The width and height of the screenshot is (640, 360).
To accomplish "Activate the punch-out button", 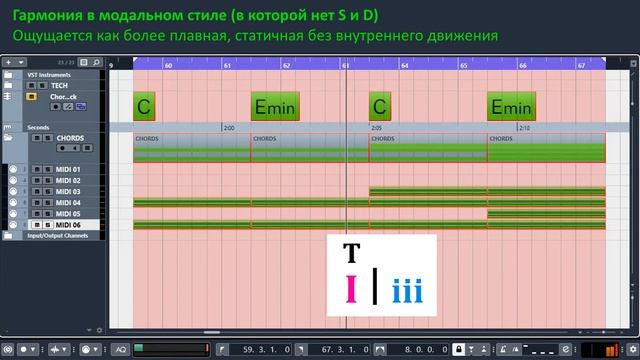I will pos(483,349).
